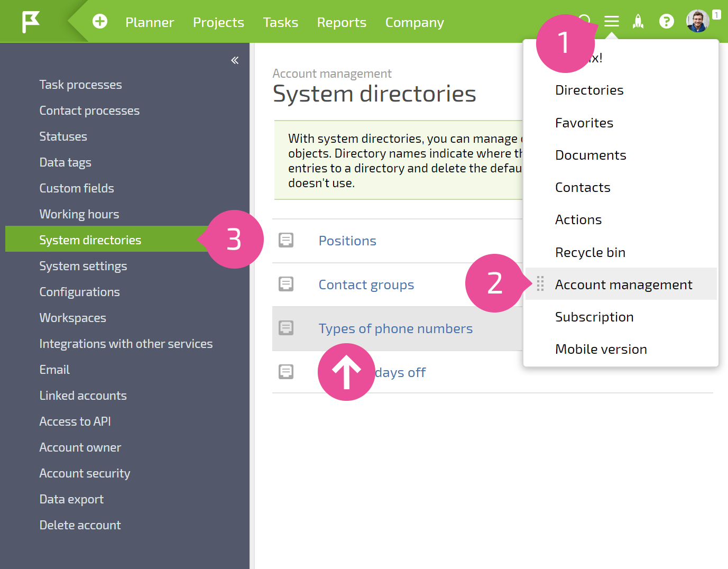Open Types of phone numbers link

[395, 328]
